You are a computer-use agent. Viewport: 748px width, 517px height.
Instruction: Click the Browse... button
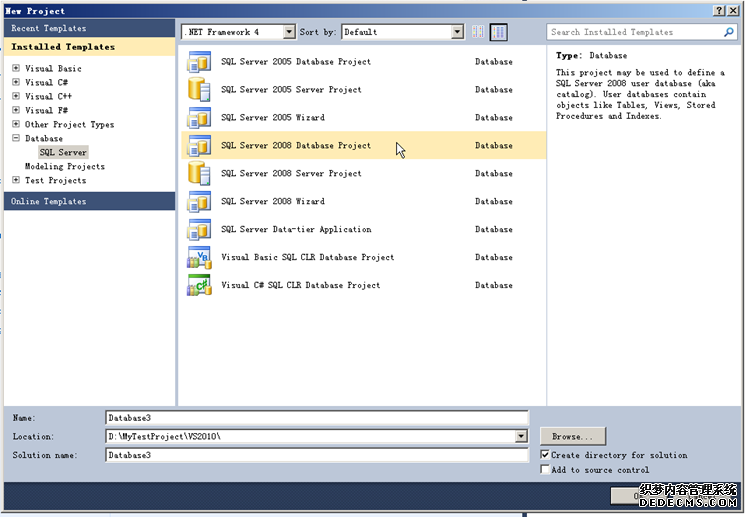(x=573, y=437)
